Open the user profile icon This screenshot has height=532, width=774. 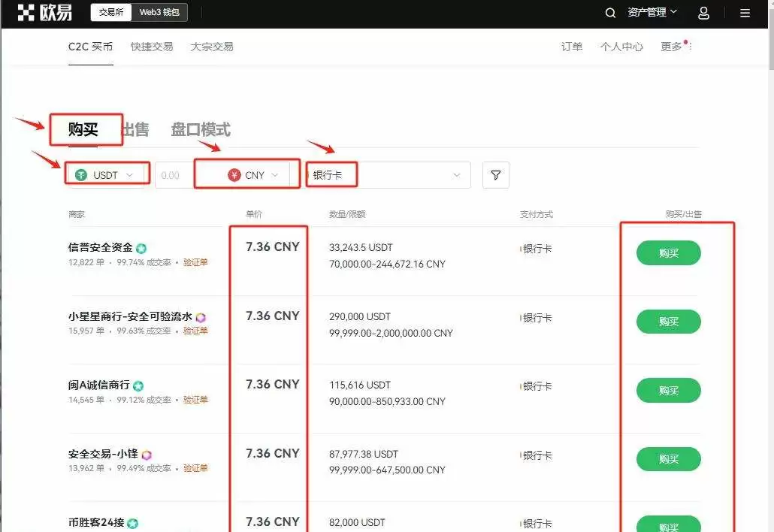pyautogui.click(x=703, y=13)
